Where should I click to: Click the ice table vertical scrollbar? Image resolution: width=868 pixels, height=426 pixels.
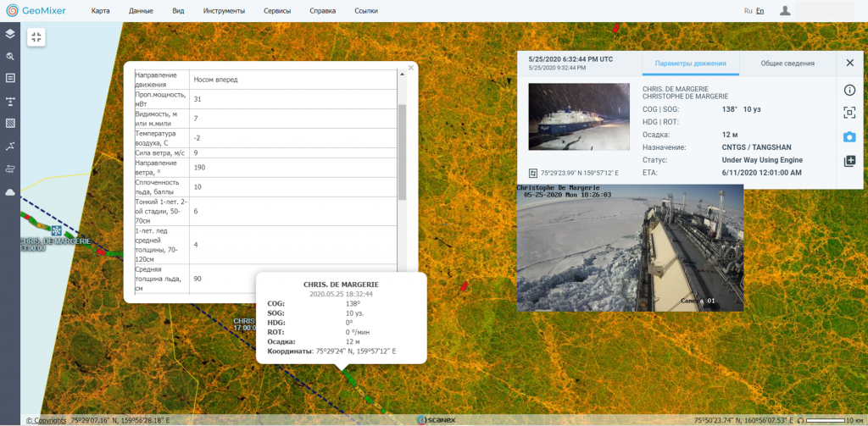click(403, 152)
